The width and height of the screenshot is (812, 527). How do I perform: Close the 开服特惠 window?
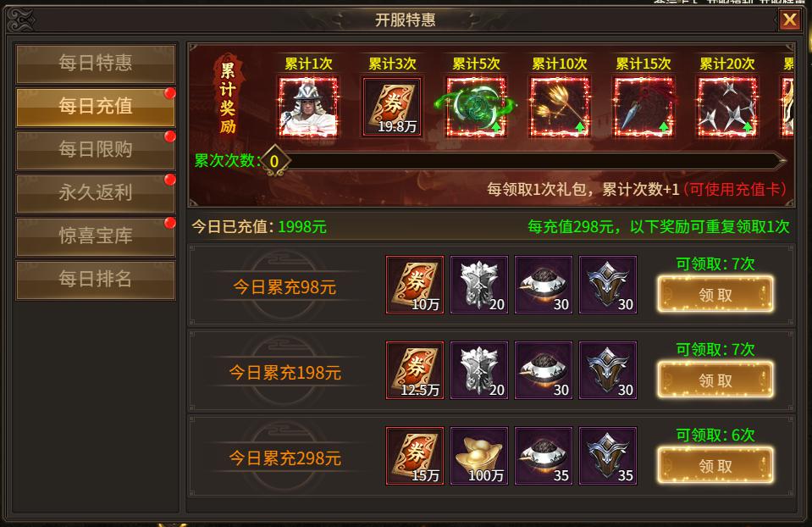click(x=790, y=20)
